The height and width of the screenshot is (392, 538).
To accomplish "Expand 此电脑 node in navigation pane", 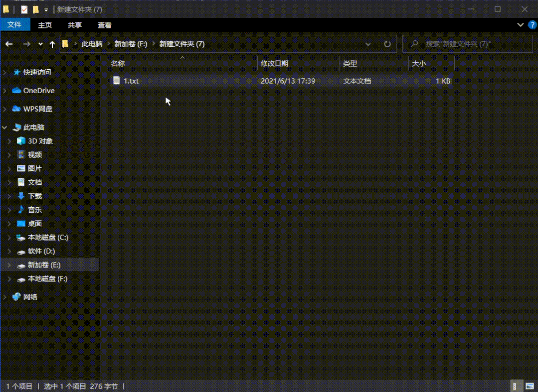I will [x=4, y=127].
